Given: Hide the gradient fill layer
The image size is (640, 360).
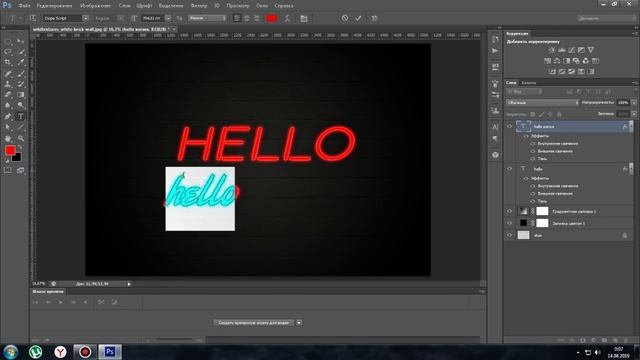Looking at the screenshot, I should click(509, 211).
